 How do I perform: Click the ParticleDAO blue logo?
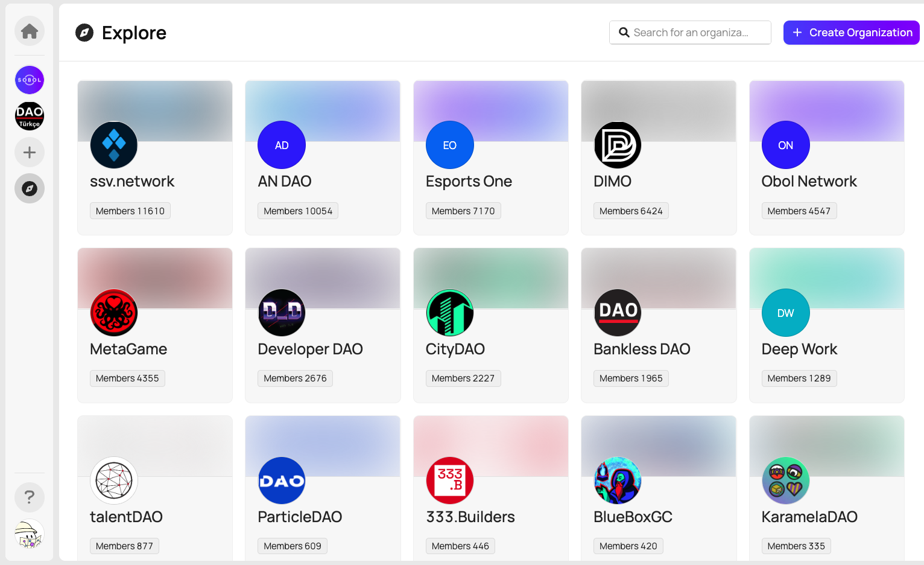coord(282,480)
